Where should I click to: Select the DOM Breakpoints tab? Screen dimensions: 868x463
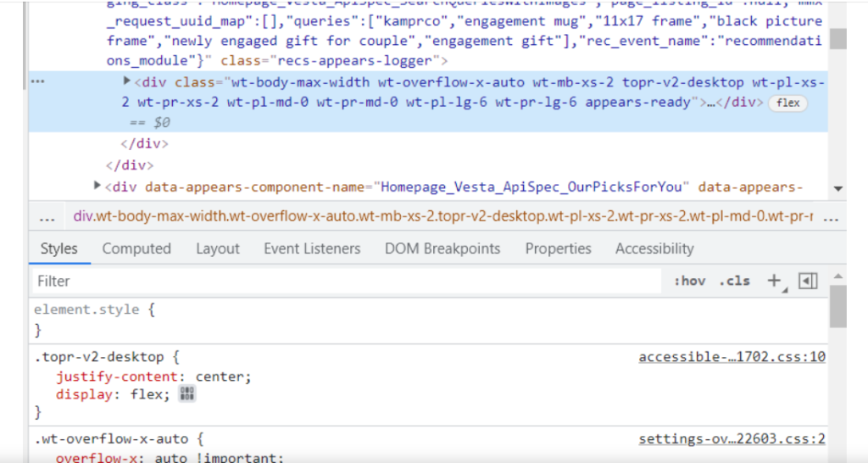tap(442, 248)
